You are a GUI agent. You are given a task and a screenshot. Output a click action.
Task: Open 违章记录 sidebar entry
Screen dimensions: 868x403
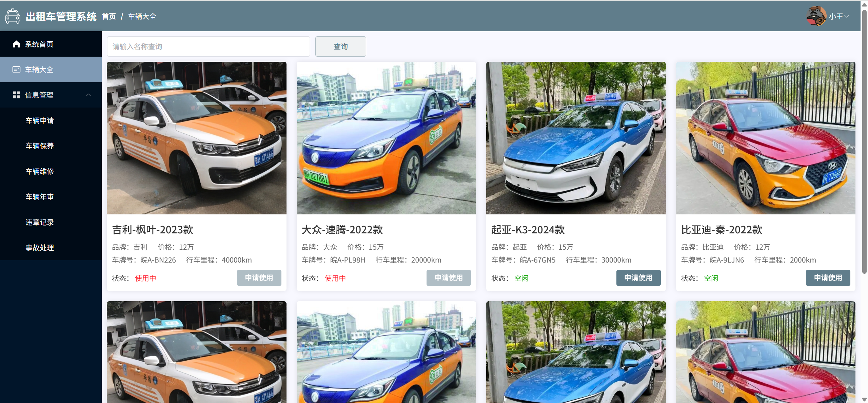40,222
